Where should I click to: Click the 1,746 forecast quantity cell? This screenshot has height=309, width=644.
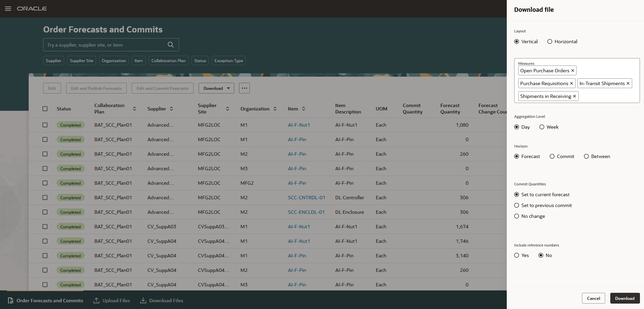tap(462, 241)
